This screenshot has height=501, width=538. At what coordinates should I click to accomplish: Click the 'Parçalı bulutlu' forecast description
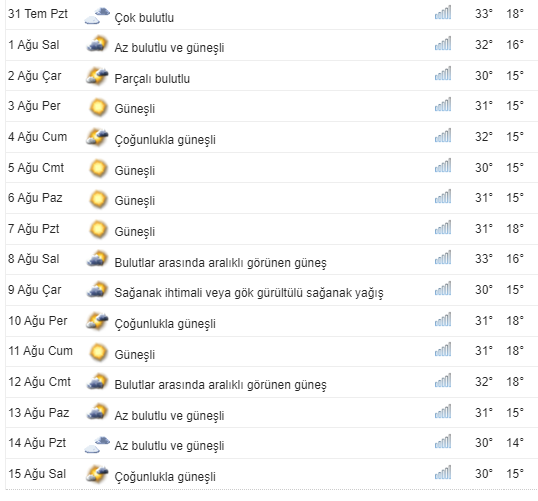(152, 79)
